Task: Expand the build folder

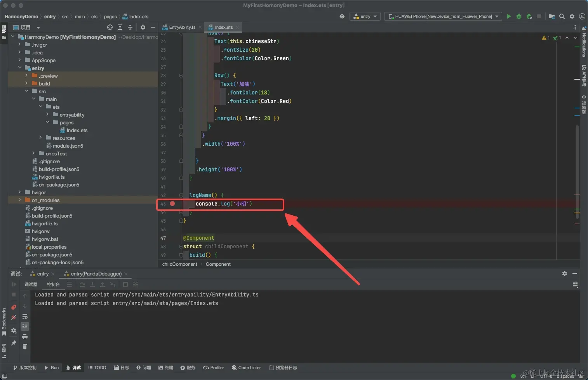Action: coord(26,84)
